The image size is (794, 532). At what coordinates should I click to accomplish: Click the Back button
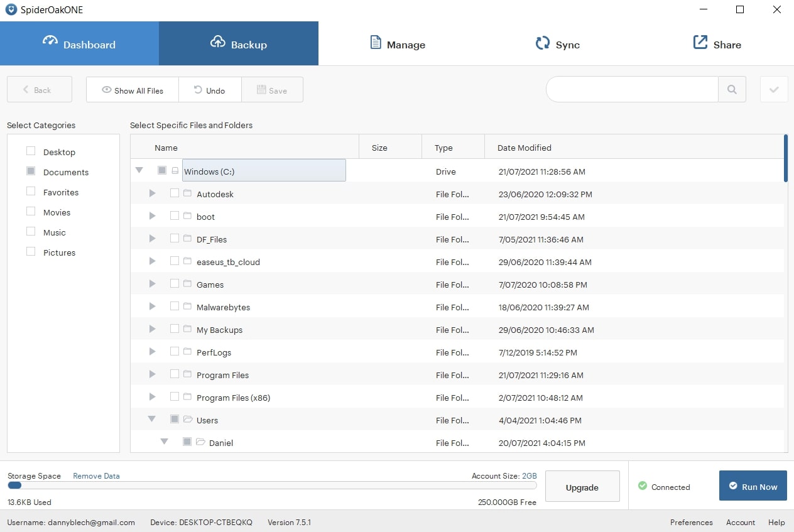(x=40, y=90)
